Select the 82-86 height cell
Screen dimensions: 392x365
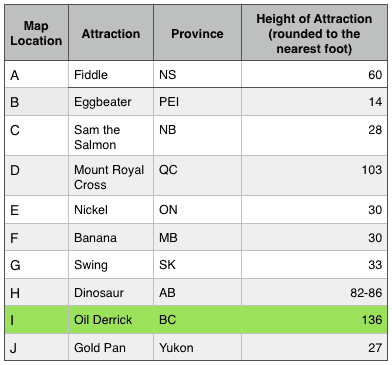[x=314, y=293]
